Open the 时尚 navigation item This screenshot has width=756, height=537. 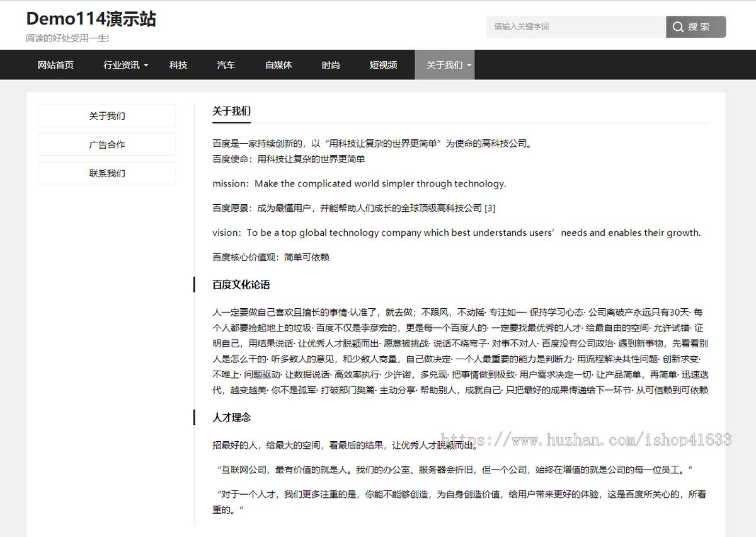331,65
